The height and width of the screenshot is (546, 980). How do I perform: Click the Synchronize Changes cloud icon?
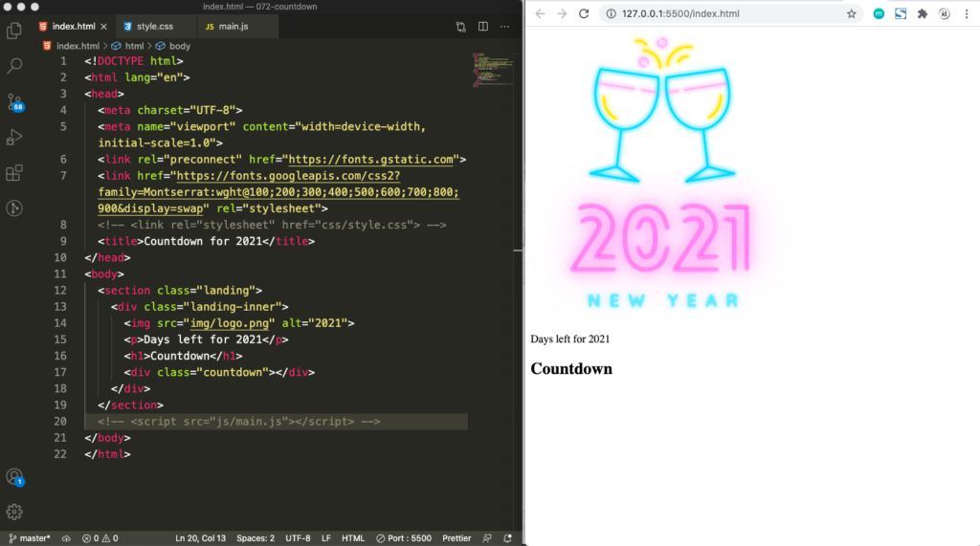tap(66, 538)
